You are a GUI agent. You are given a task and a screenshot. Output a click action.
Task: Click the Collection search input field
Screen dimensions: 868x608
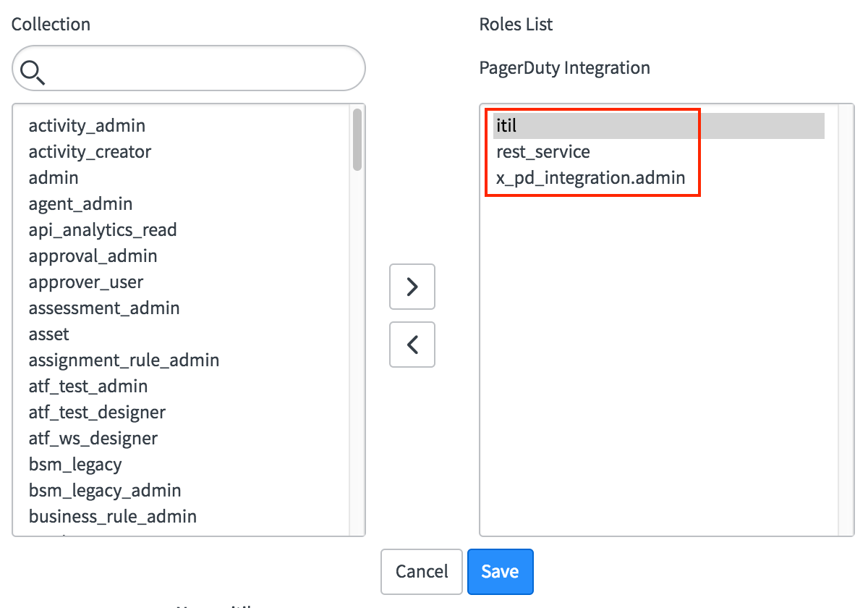pos(203,69)
